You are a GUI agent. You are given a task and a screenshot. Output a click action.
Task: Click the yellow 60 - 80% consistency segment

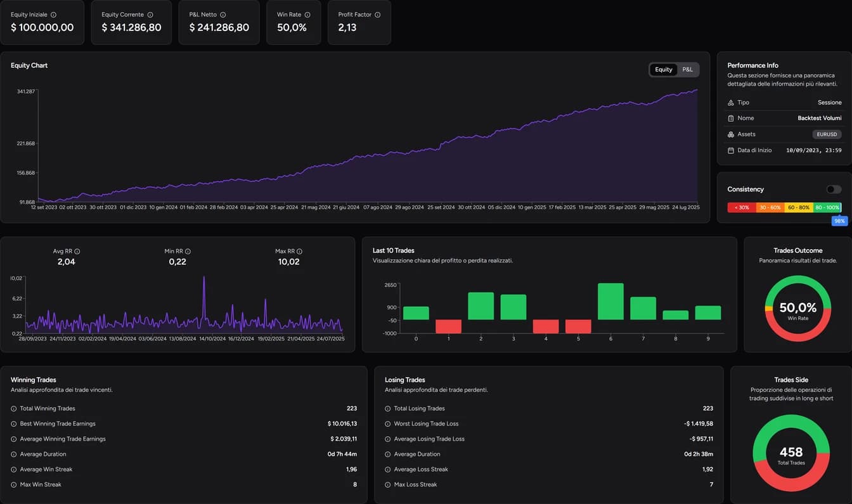point(799,207)
